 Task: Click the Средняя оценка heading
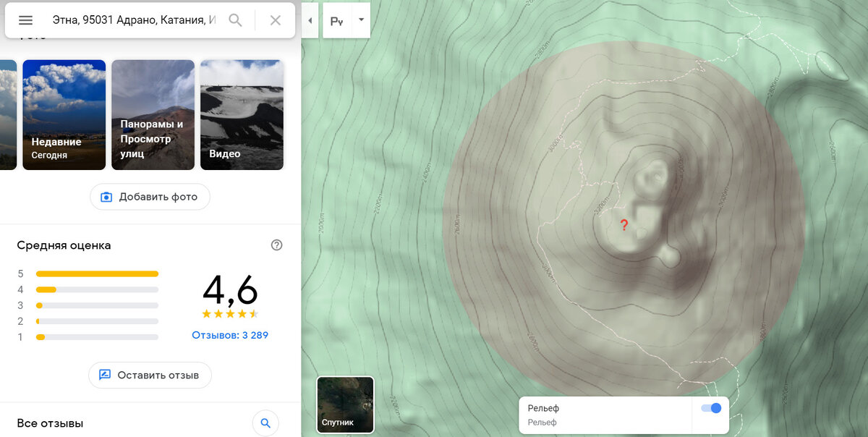pyautogui.click(x=64, y=245)
